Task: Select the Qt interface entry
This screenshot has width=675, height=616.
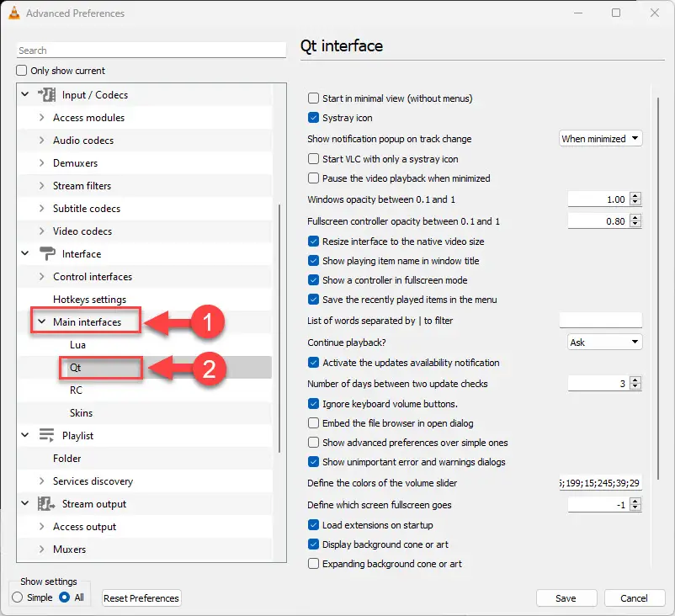Action: click(76, 368)
